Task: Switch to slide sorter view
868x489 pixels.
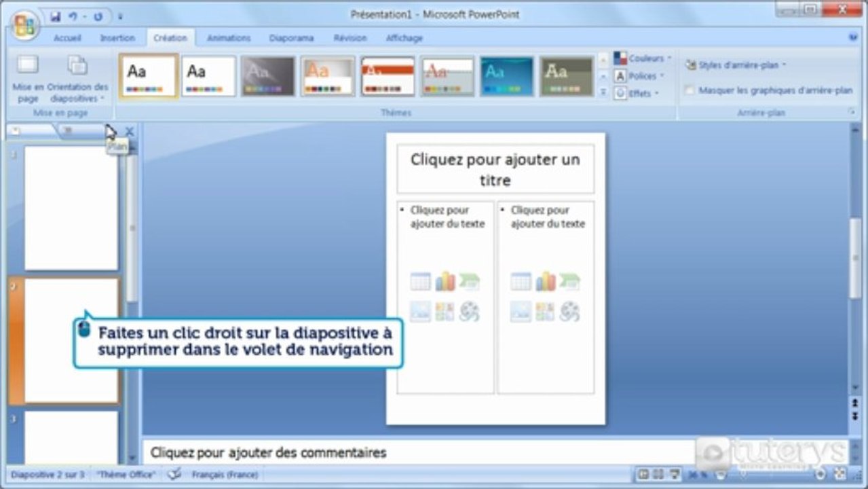Action: pyautogui.click(x=658, y=474)
